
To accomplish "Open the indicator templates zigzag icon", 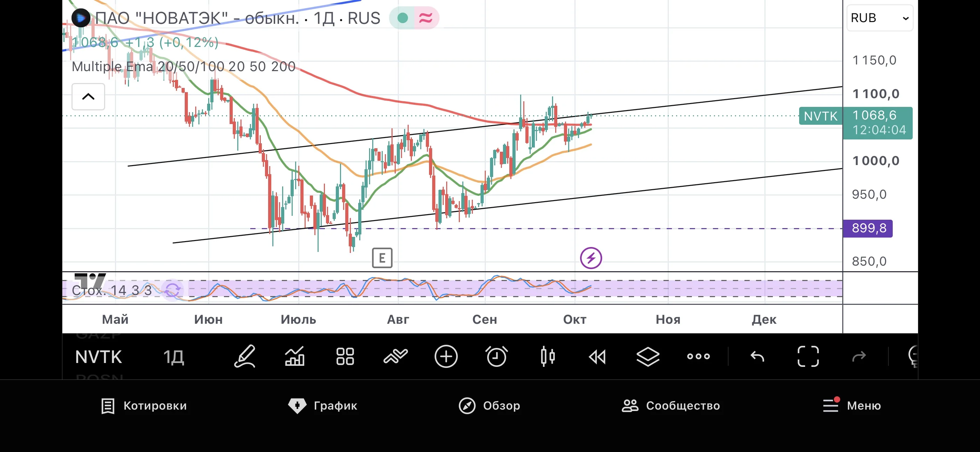I will coord(396,356).
